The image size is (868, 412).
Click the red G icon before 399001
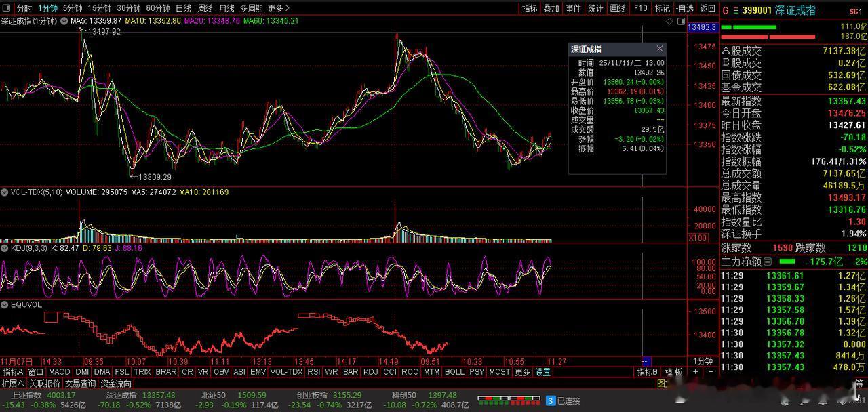(725, 10)
